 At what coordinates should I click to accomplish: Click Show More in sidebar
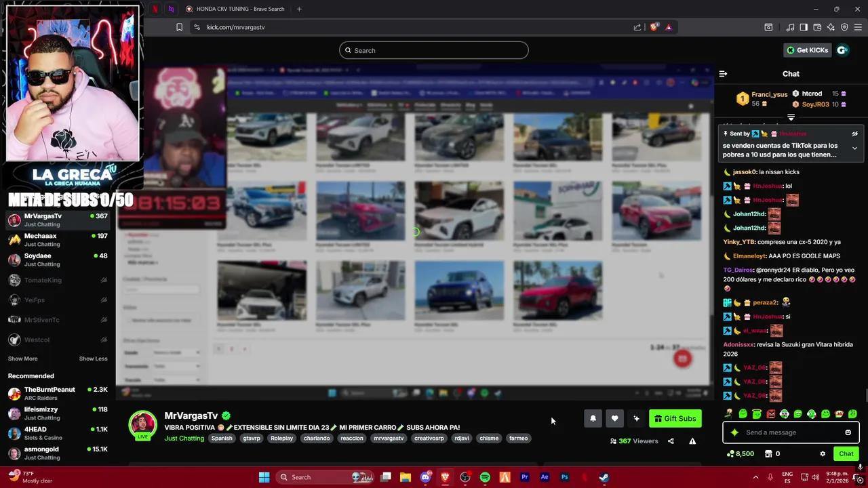22,359
